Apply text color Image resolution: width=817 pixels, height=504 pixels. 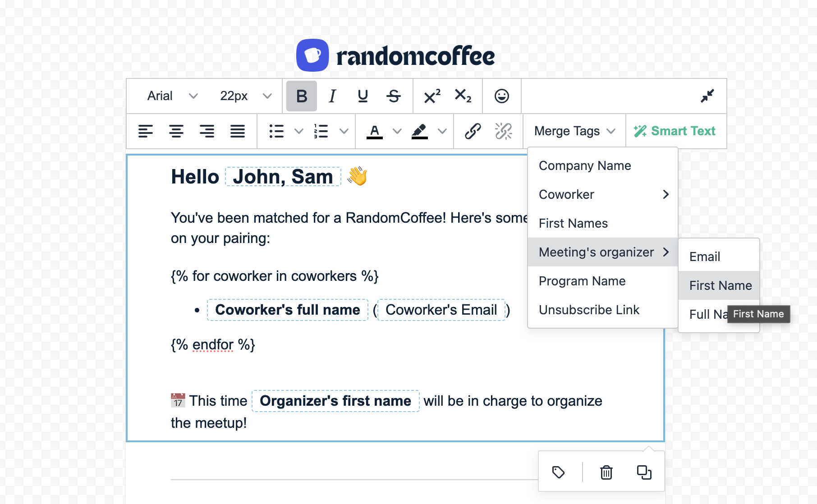375,131
